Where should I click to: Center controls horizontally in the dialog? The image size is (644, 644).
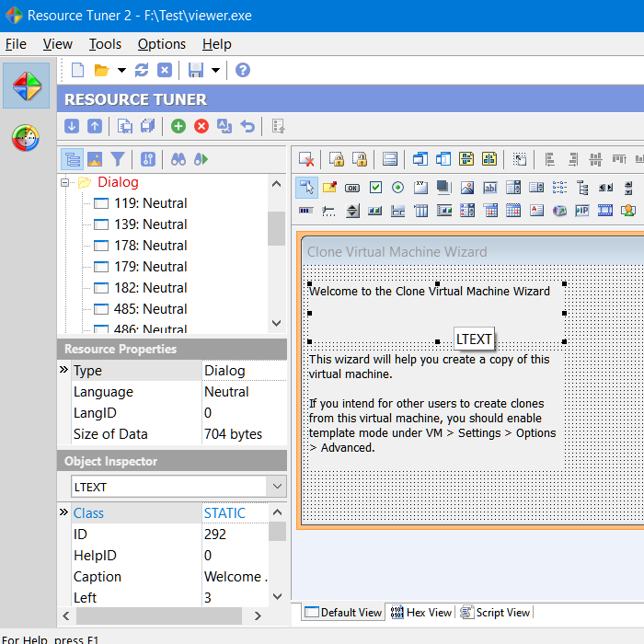point(489,159)
